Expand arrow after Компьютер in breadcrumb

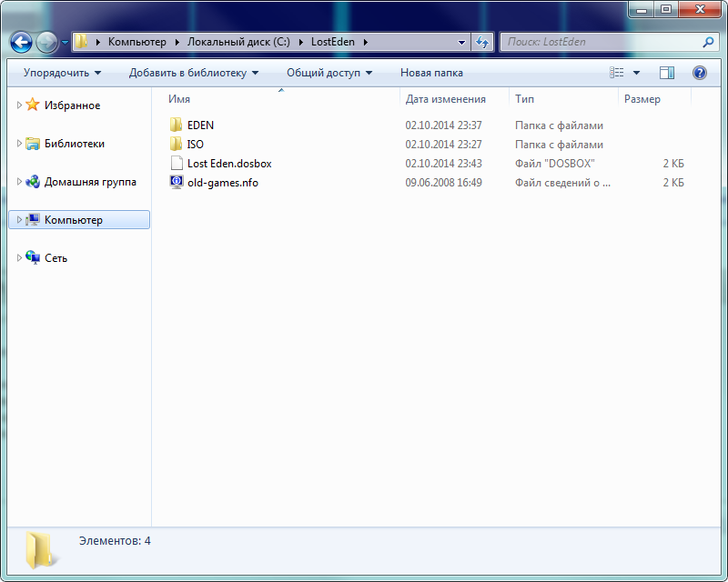pyautogui.click(x=177, y=42)
